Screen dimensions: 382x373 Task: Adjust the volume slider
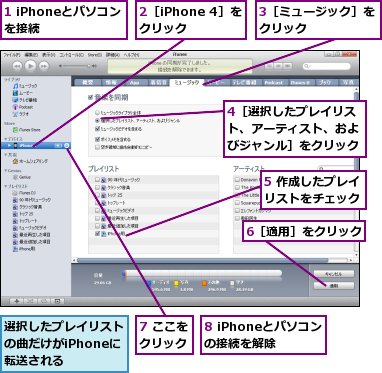[x=77, y=66]
